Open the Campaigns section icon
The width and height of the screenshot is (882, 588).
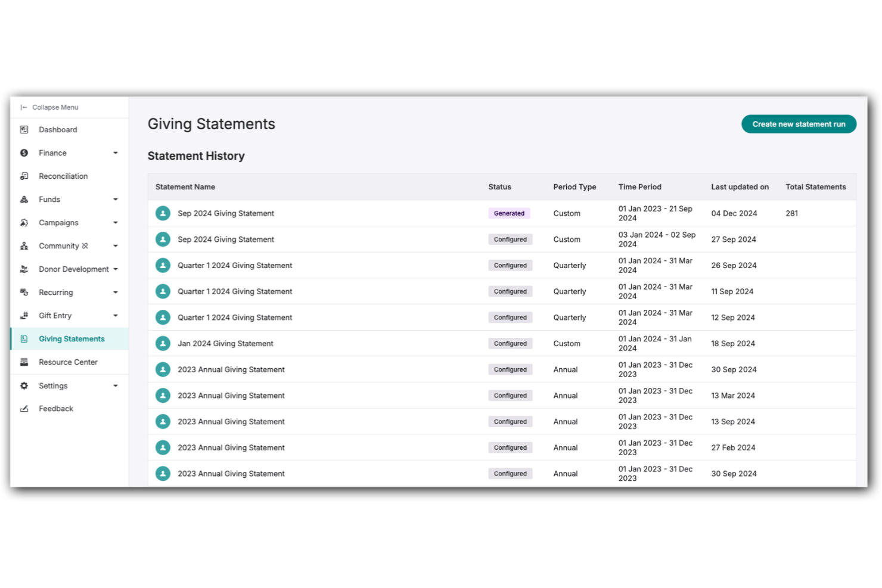point(24,222)
